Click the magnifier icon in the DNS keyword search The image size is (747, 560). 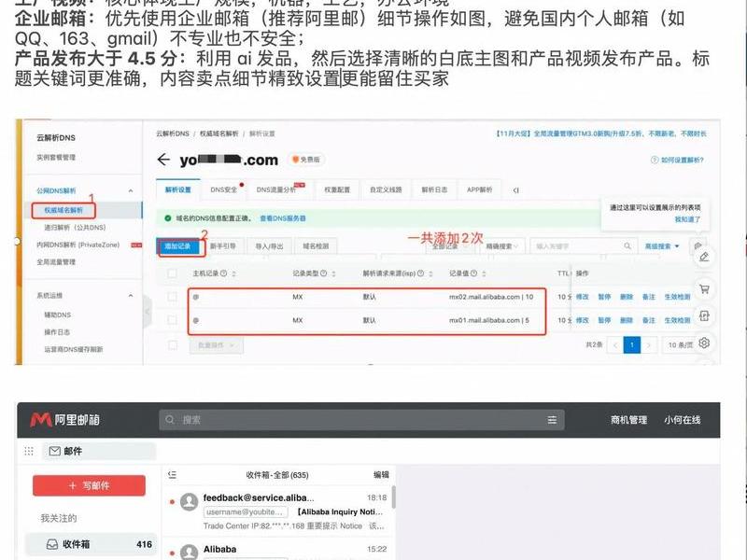[627, 245]
